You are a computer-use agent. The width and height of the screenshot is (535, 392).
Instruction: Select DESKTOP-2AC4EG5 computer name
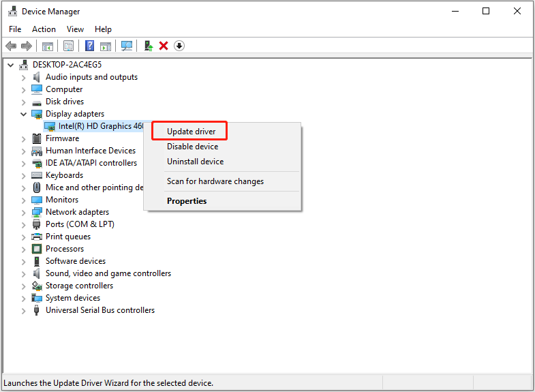67,65
